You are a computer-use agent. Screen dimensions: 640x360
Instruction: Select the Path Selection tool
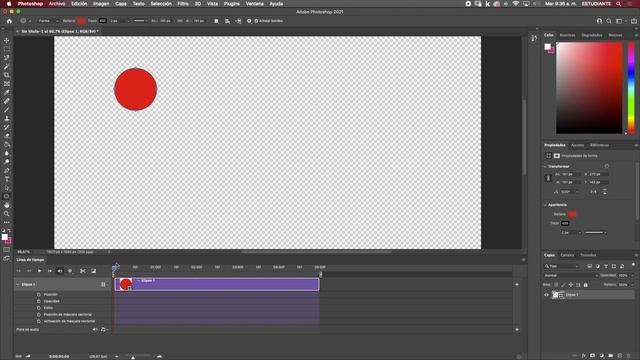click(7, 188)
